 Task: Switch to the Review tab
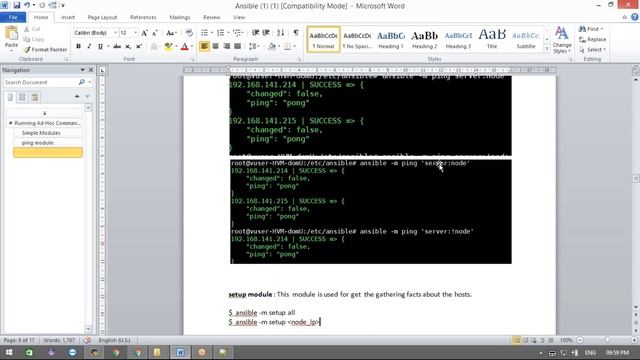coord(211,17)
